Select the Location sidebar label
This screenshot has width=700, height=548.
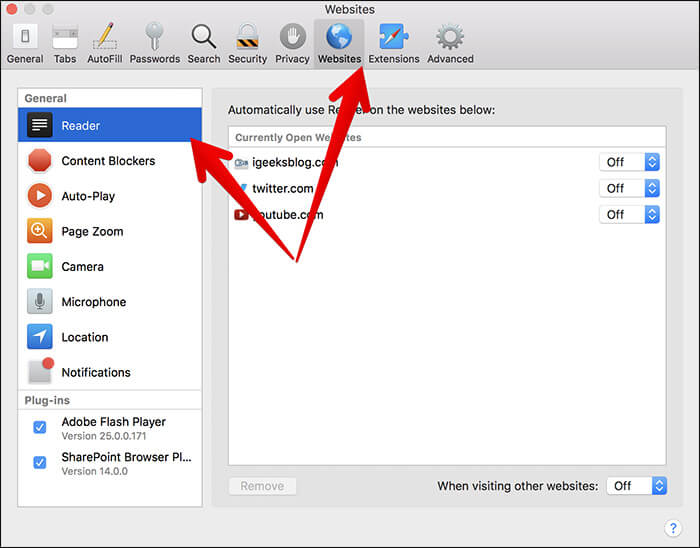pos(85,337)
